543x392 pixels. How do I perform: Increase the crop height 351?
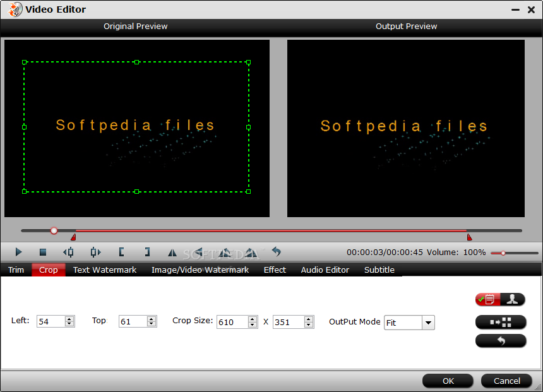pyautogui.click(x=309, y=319)
